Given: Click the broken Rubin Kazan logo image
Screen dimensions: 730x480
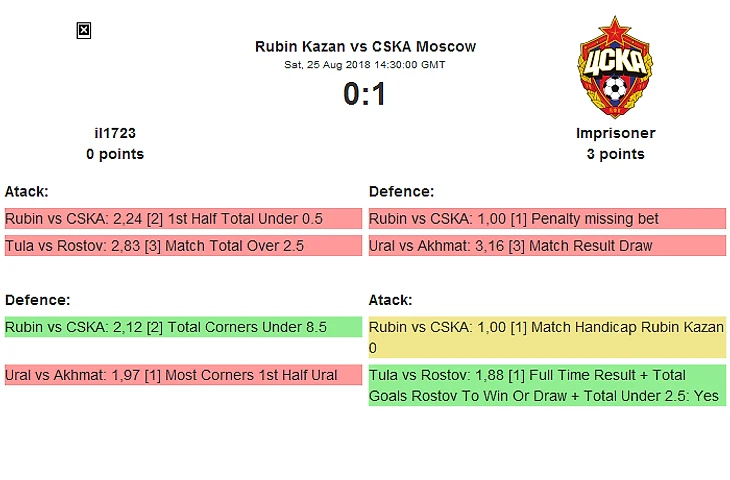Looking at the screenshot, I should click(84, 31).
